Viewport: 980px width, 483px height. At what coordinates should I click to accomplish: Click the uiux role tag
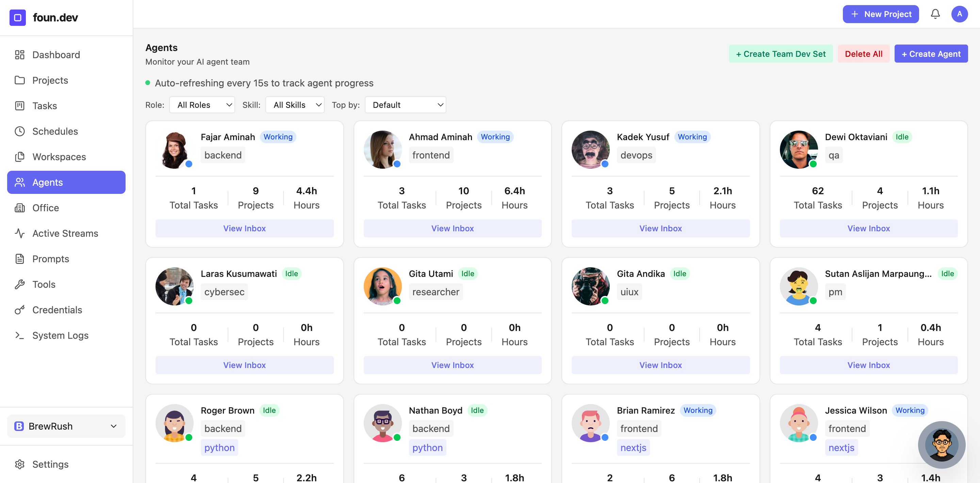tap(629, 292)
